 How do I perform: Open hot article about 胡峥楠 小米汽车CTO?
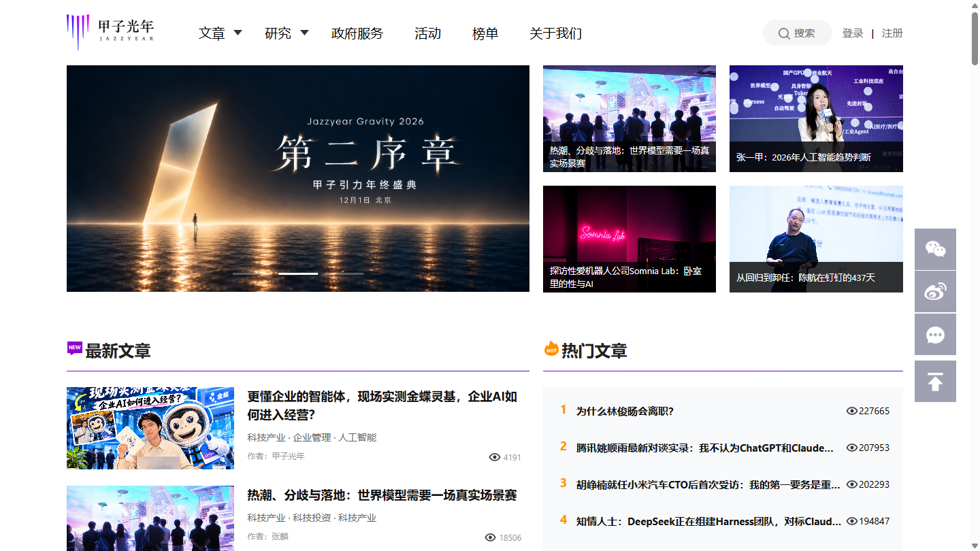pyautogui.click(x=708, y=484)
